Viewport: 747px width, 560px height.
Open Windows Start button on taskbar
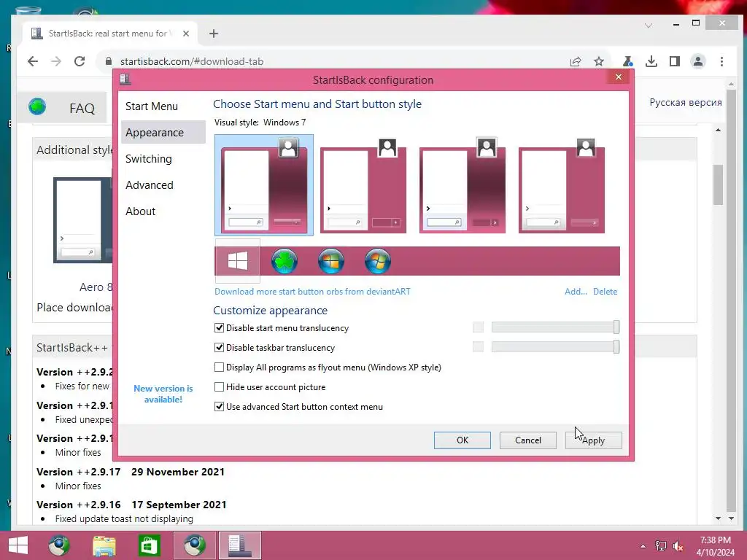pos(18,545)
